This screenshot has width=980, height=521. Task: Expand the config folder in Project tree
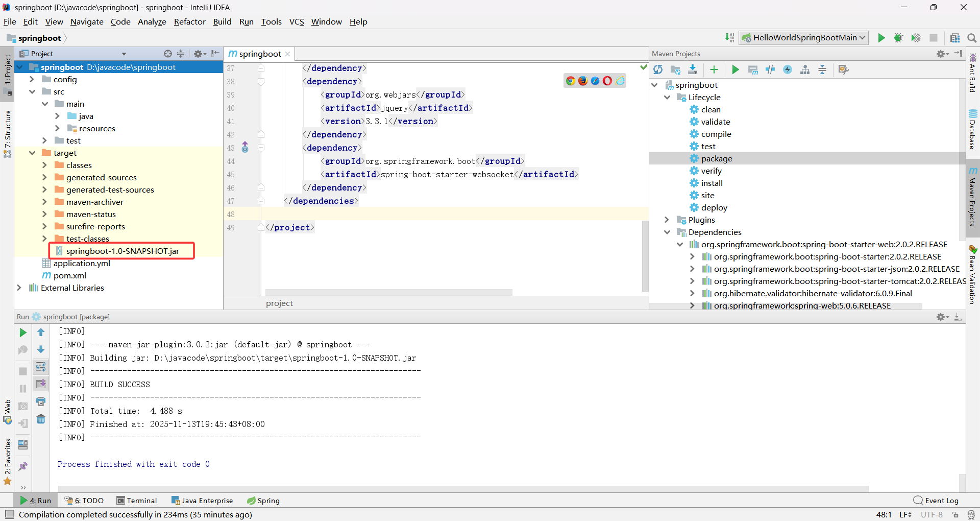(x=32, y=79)
